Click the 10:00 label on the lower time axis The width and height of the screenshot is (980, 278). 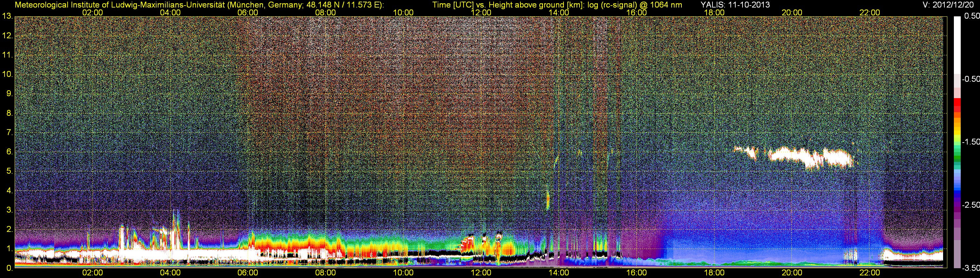403,273
